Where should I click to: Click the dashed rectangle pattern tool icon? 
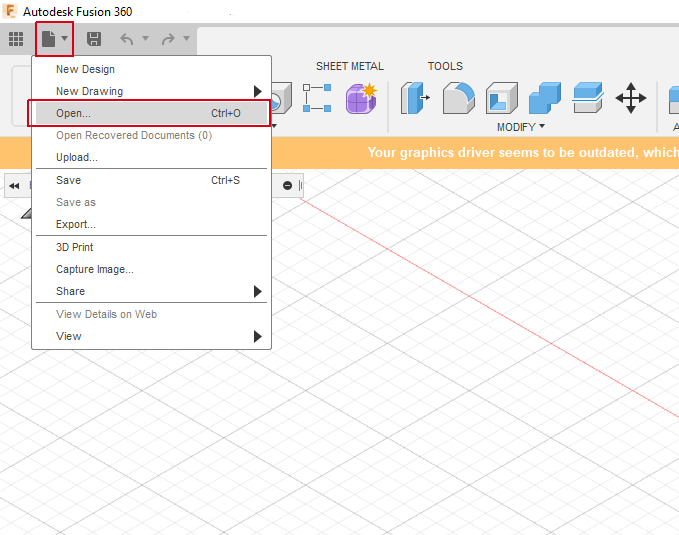(x=317, y=98)
